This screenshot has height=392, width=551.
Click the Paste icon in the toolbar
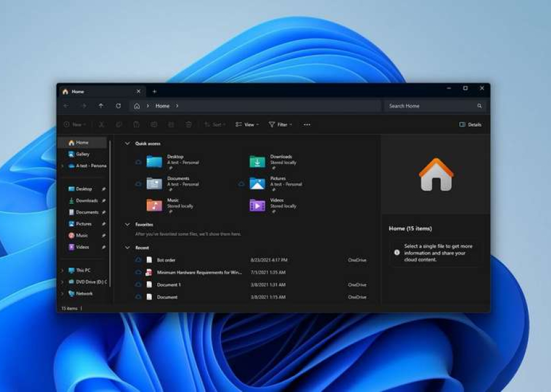click(135, 124)
